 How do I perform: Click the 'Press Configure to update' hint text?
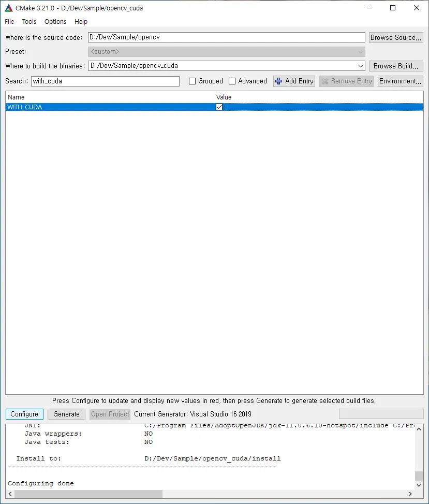click(x=214, y=400)
